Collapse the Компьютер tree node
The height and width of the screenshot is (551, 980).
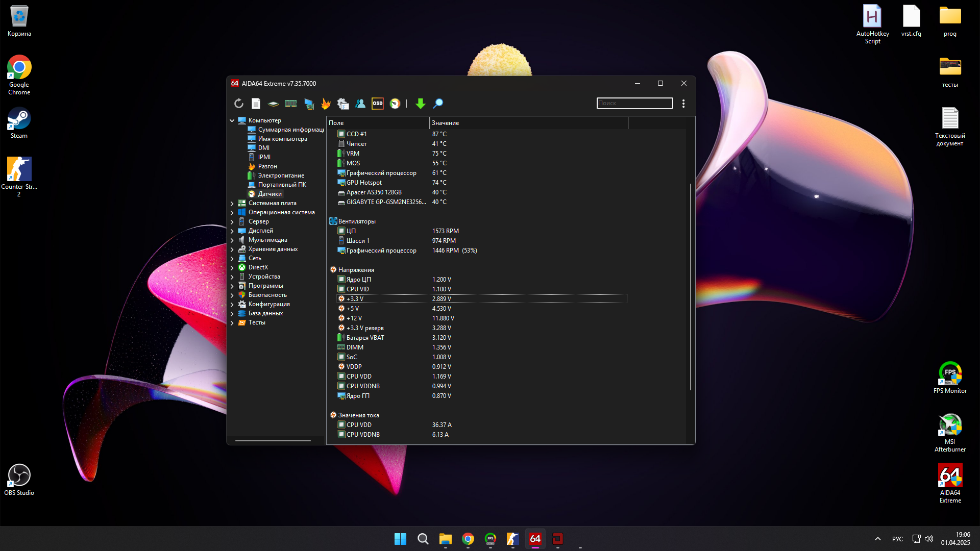232,120
